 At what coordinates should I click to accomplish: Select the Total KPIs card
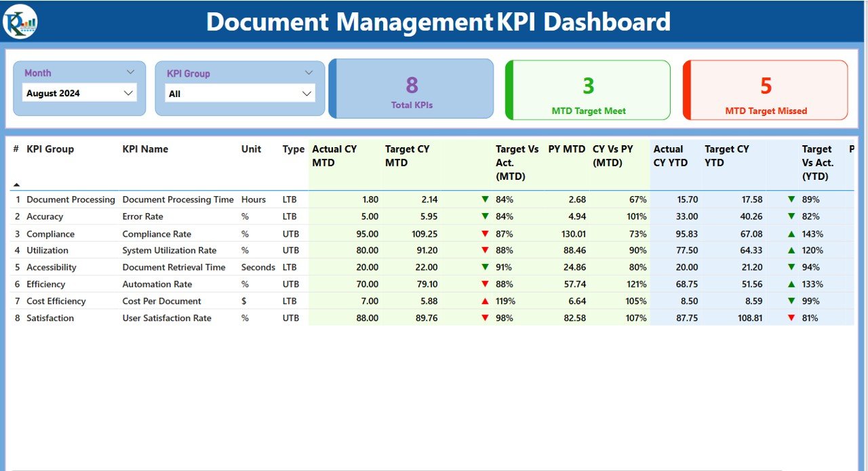[x=412, y=90]
